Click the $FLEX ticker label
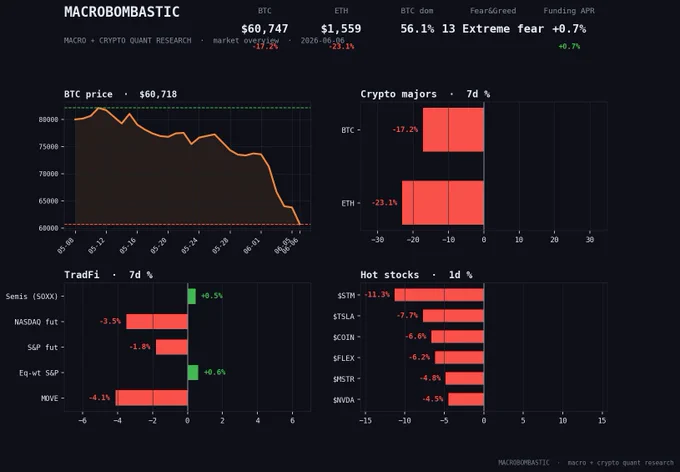 [343, 358]
